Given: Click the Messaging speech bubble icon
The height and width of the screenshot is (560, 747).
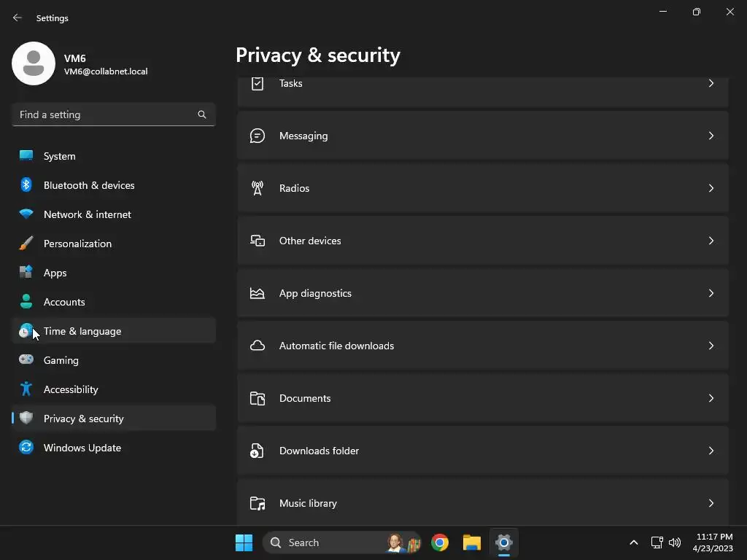Looking at the screenshot, I should point(257,136).
